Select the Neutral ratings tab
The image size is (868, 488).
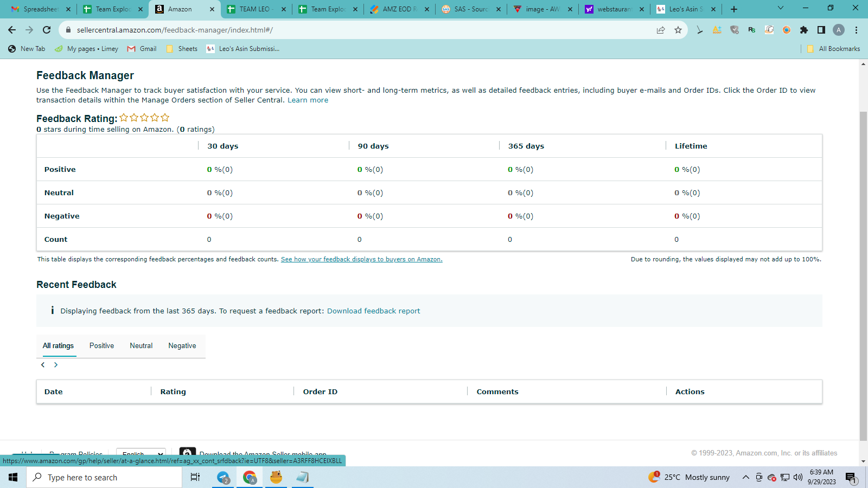pyautogui.click(x=141, y=346)
